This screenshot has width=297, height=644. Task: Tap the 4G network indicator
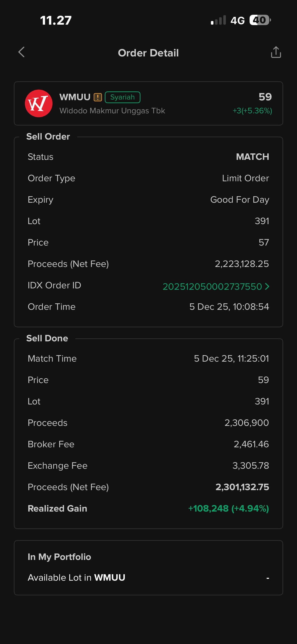tap(238, 20)
